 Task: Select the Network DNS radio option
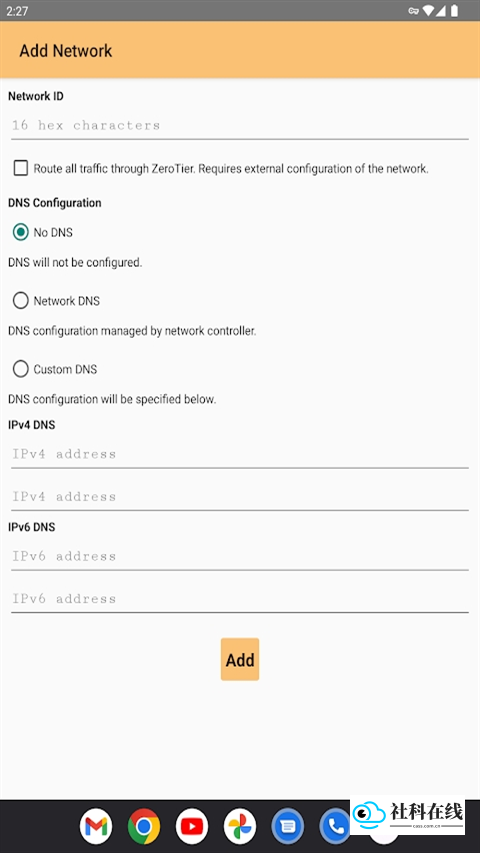coord(21,300)
